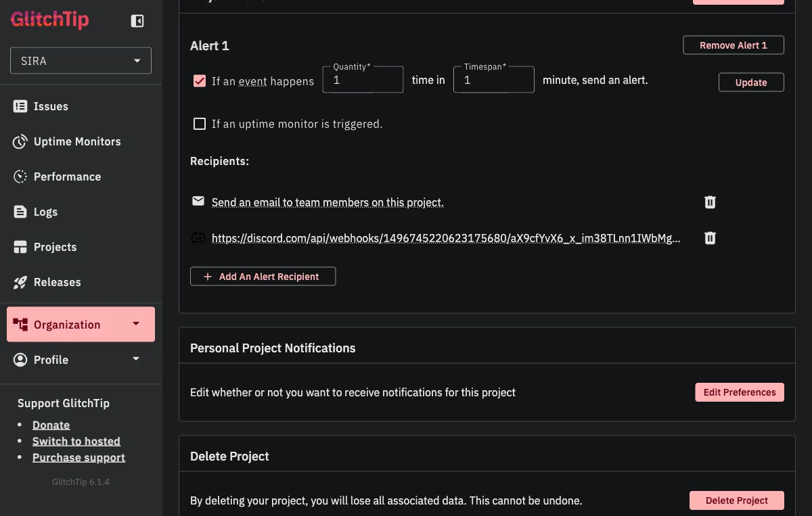Viewport: 812px width, 516px height.
Task: Click the Remove Alert 1 button
Action: (734, 45)
